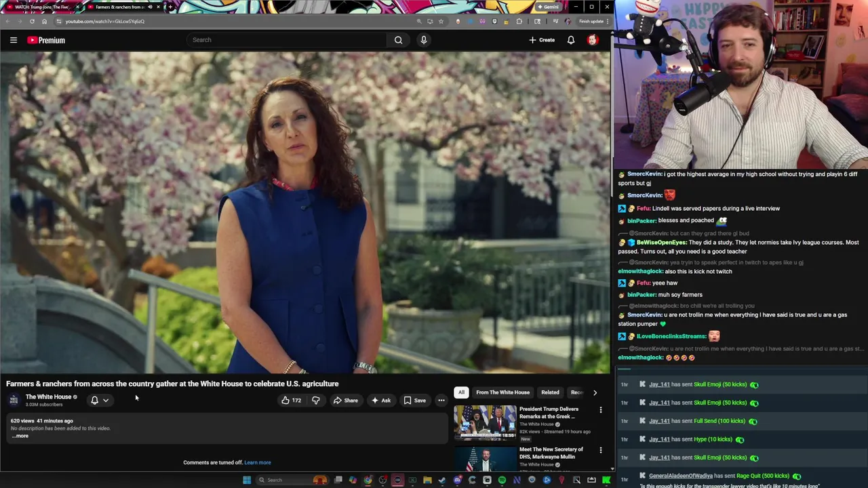Open Task View from the taskbar
868x488 pixels.
(338, 480)
